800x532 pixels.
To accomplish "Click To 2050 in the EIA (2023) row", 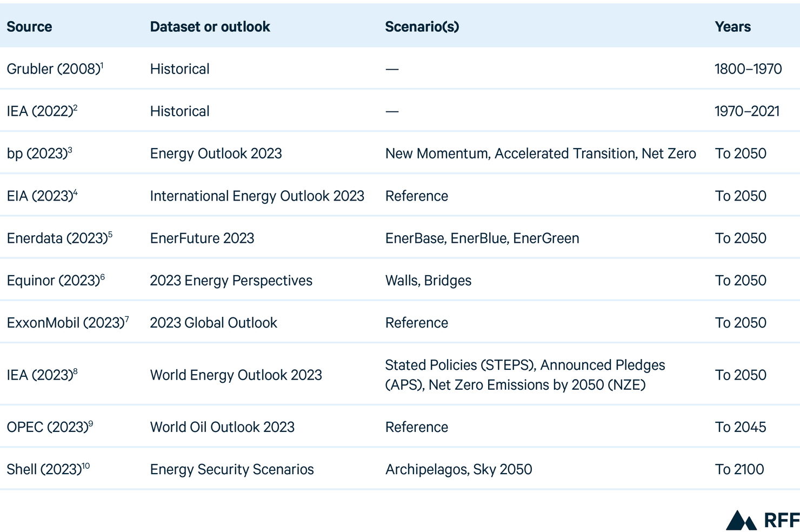I will point(741,196).
